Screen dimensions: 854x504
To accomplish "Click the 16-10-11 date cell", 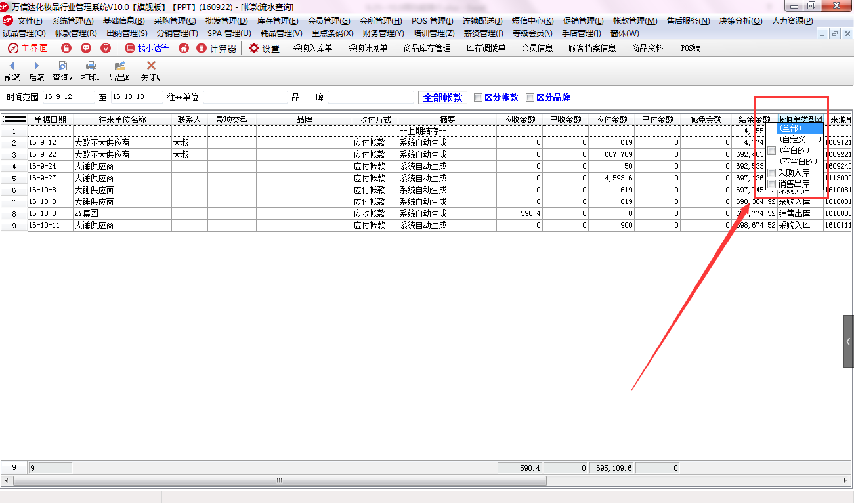I will pyautogui.click(x=50, y=225).
